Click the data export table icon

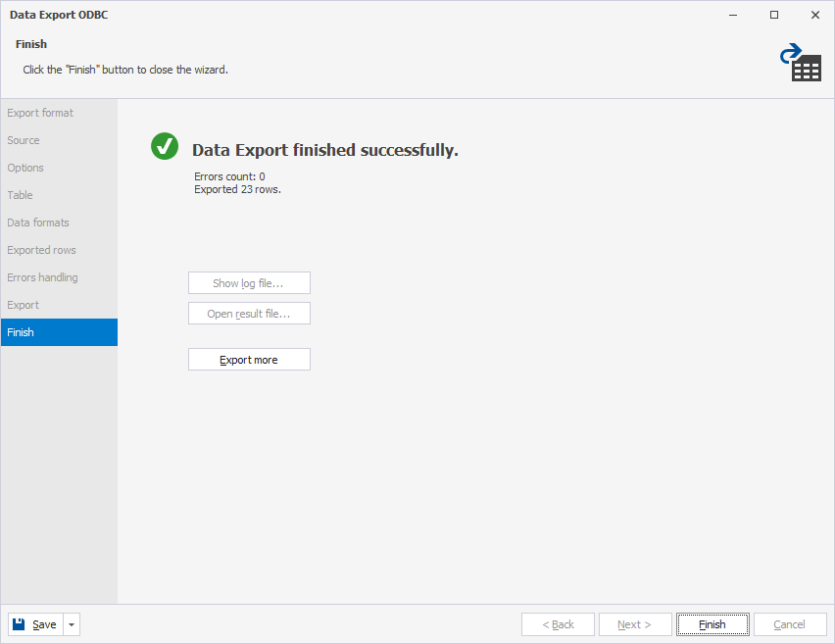(801, 62)
